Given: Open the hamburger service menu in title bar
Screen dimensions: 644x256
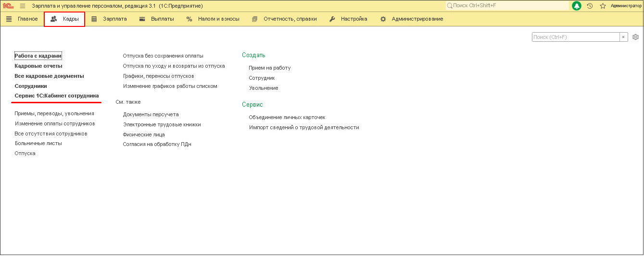Looking at the screenshot, I should (x=23, y=6).
